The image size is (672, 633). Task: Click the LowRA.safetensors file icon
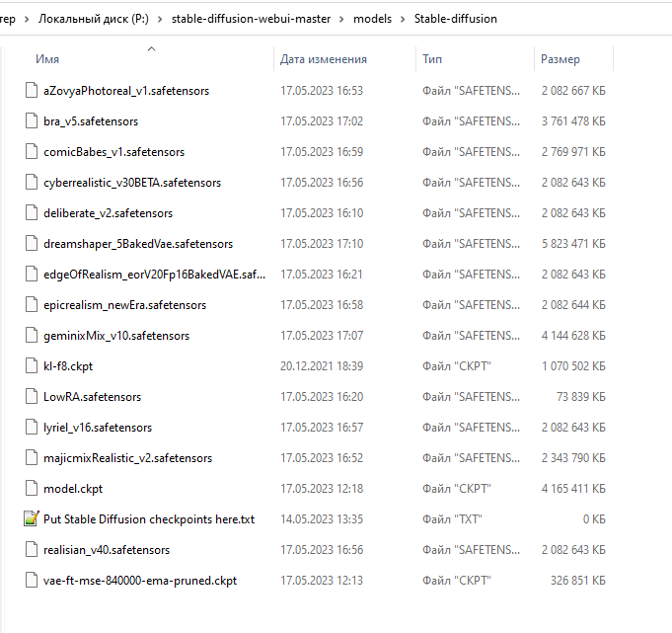[32, 397]
